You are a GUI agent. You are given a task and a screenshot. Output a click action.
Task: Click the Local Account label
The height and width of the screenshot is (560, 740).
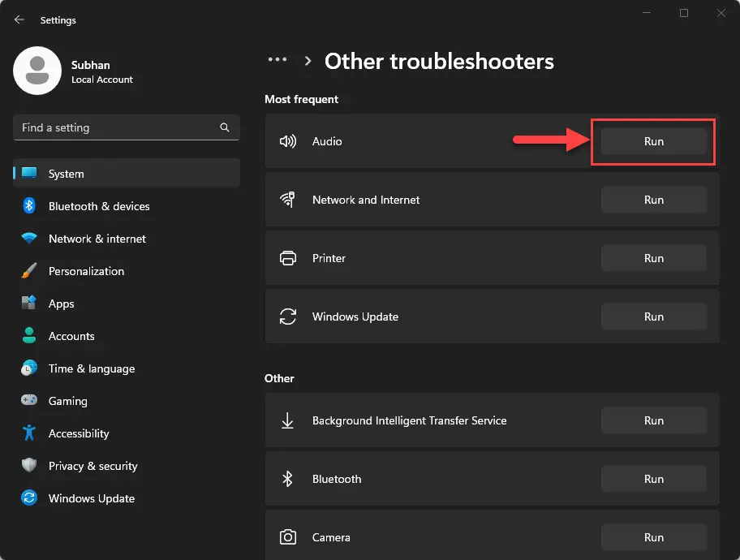coord(102,80)
